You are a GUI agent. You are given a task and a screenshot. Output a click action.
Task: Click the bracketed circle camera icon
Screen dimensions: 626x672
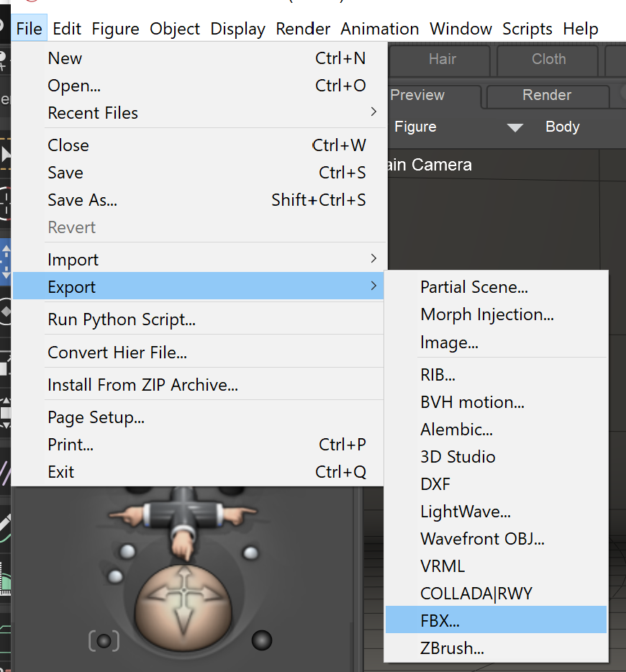pos(104,641)
